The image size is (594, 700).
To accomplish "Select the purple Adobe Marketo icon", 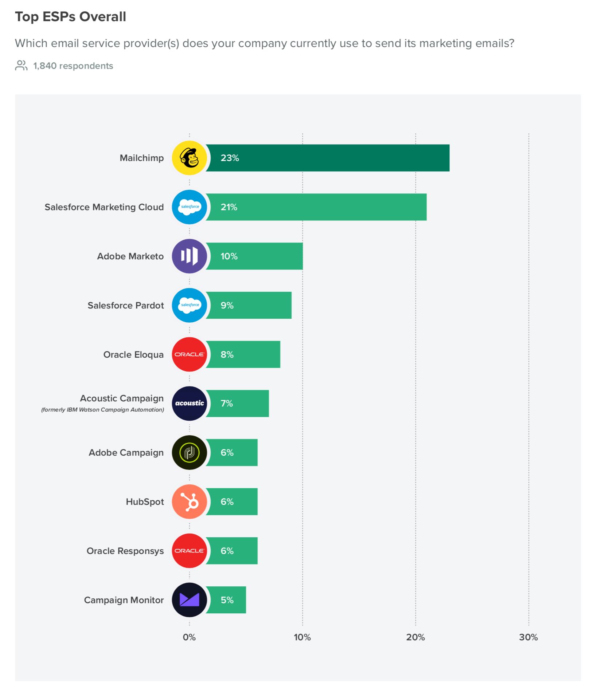I will click(189, 256).
